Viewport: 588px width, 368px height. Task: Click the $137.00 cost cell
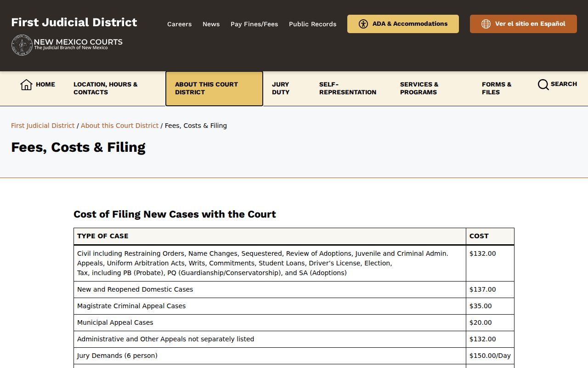pyautogui.click(x=490, y=289)
